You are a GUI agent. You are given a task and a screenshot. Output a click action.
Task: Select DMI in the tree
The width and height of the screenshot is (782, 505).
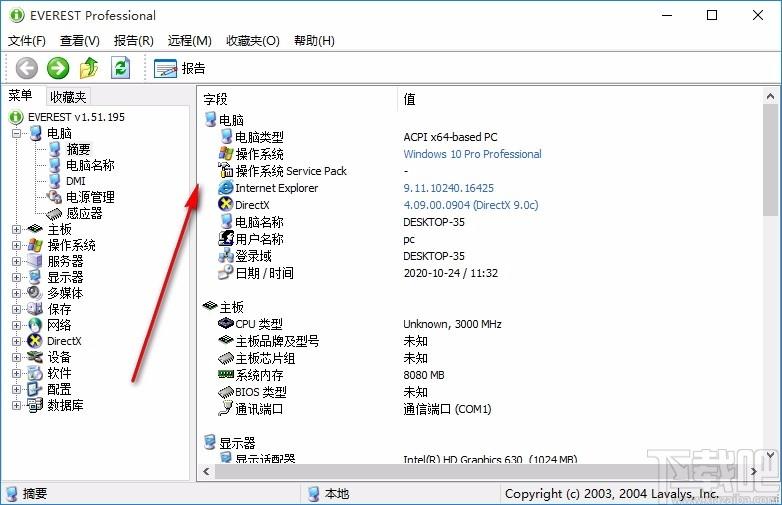76,181
